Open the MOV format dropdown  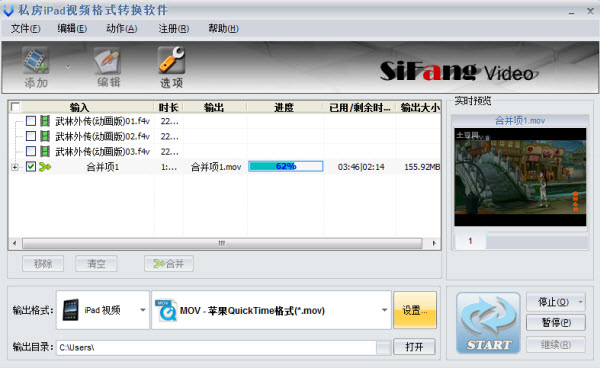384,310
